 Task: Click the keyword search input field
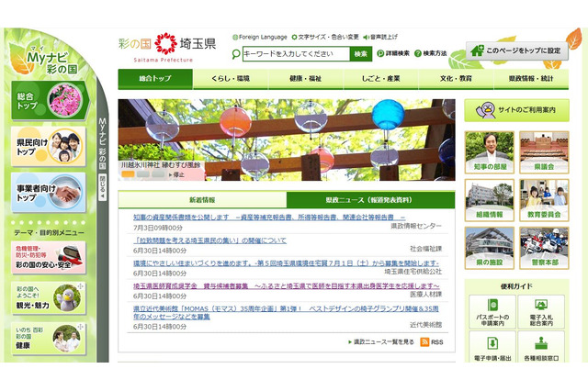click(296, 54)
